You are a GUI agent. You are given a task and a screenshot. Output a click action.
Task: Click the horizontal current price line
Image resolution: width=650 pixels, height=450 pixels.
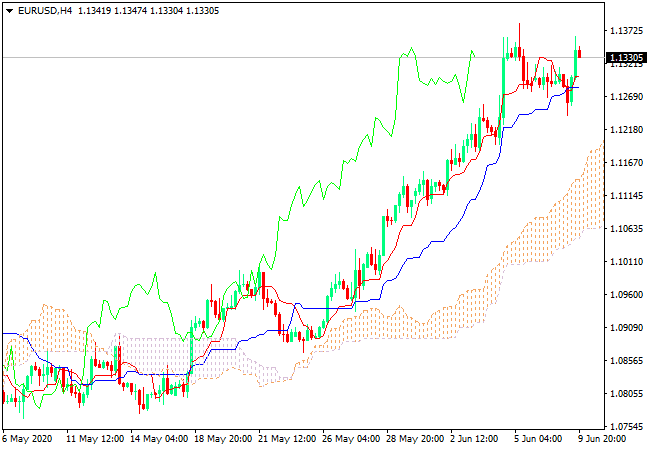pos(250,58)
